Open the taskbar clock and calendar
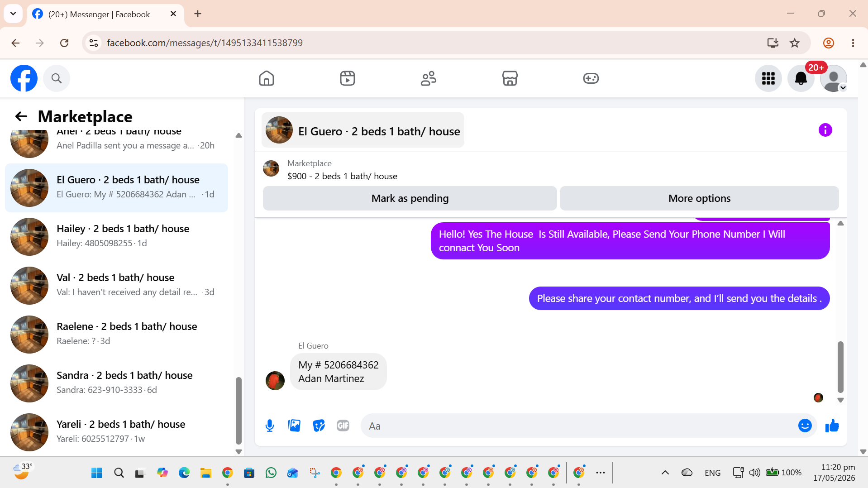Viewport: 868px width, 488px height. [x=834, y=473]
